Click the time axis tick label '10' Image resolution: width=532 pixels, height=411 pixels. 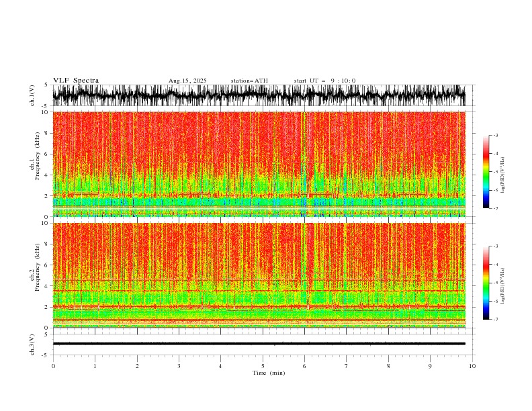point(472,366)
